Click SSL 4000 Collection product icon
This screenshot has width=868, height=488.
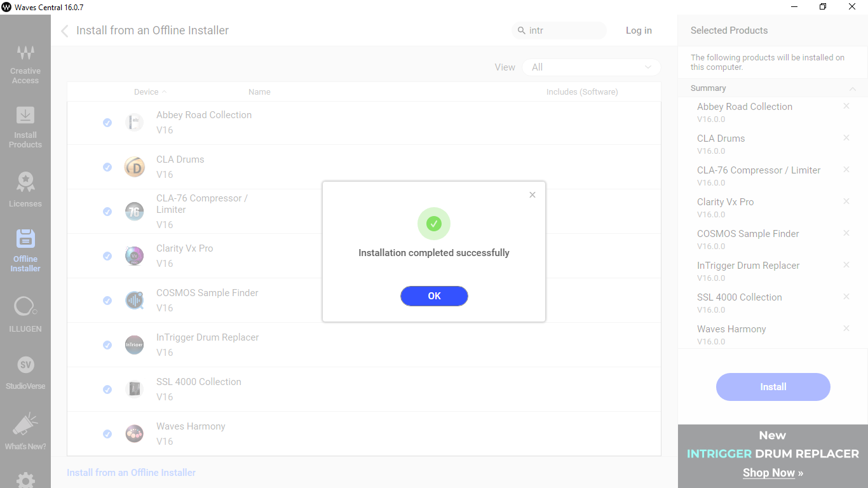click(x=134, y=390)
